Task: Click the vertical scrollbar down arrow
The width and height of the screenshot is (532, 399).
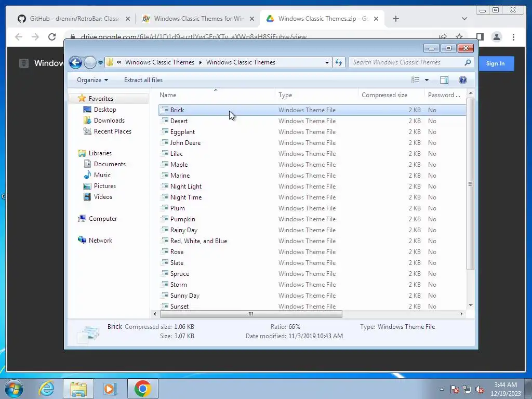Action: 470,305
